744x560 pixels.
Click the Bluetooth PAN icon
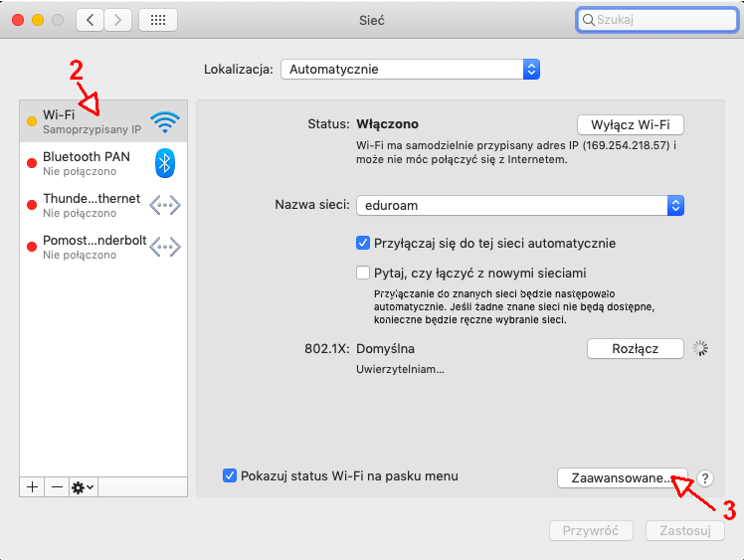coord(165,163)
